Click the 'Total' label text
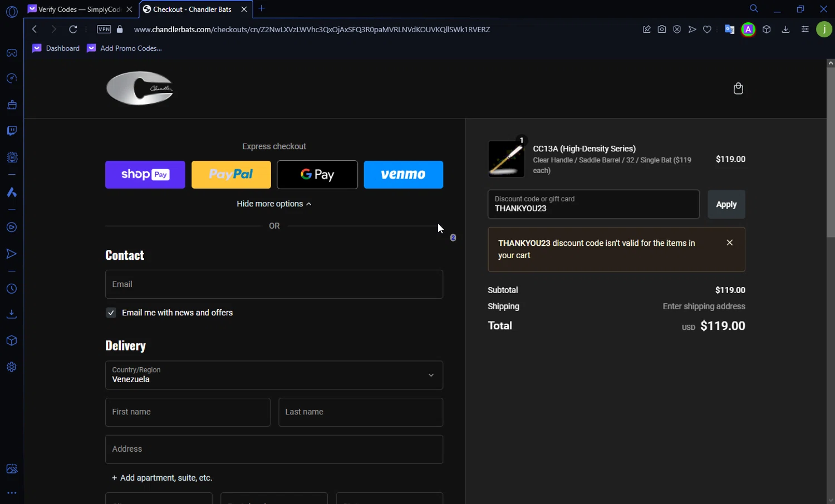This screenshot has height=504, width=835. click(x=500, y=326)
